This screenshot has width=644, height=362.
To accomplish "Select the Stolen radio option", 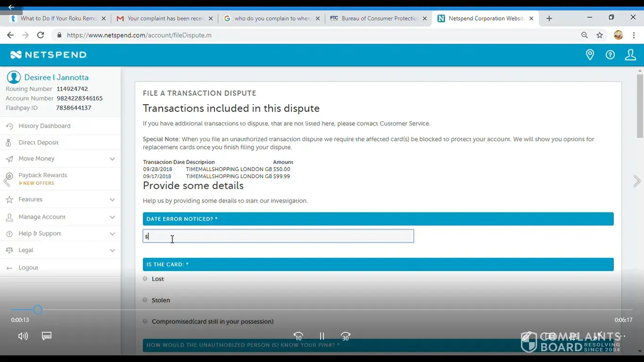I will point(145,300).
